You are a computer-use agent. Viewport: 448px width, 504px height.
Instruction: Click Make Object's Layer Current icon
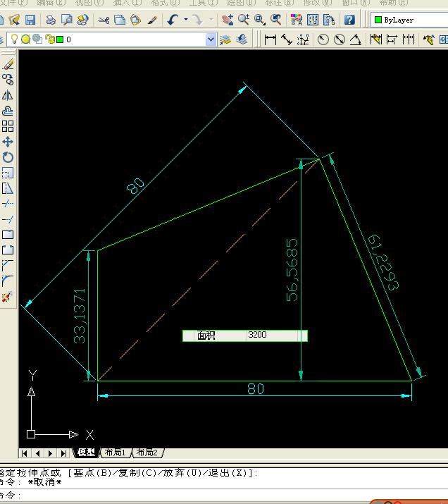225,39
